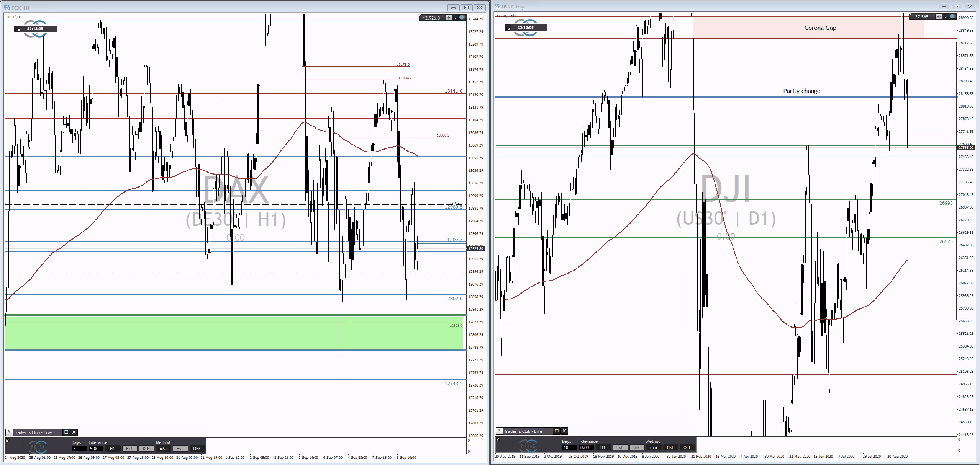980x465 pixels.
Task: Click Days field showing 5 in DE30 toolbar
Action: [79, 449]
